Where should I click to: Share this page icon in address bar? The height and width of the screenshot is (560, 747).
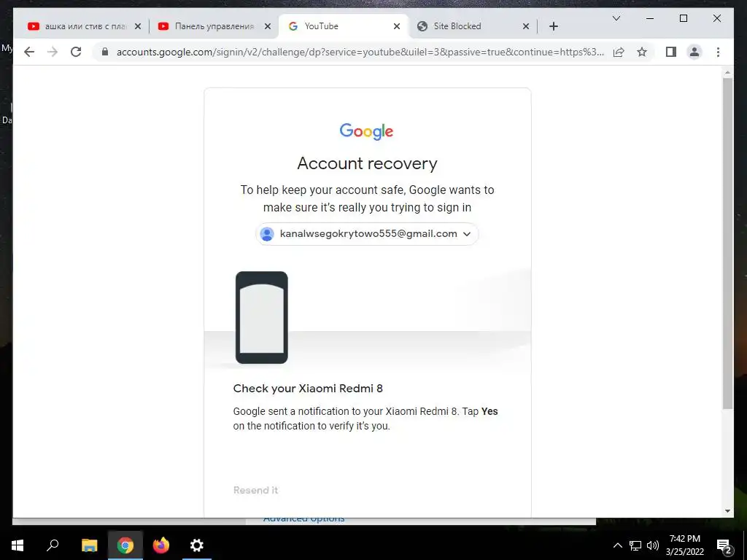(619, 52)
